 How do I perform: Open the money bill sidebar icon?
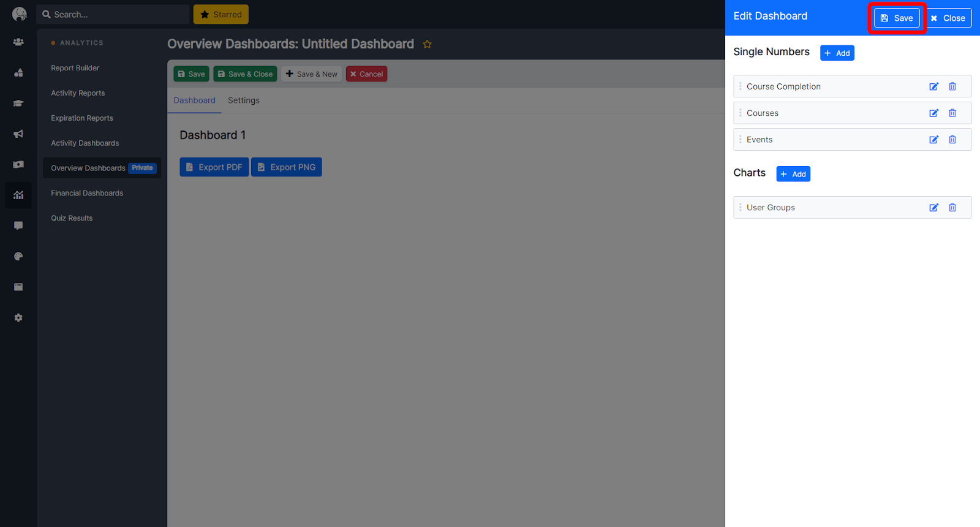click(18, 165)
